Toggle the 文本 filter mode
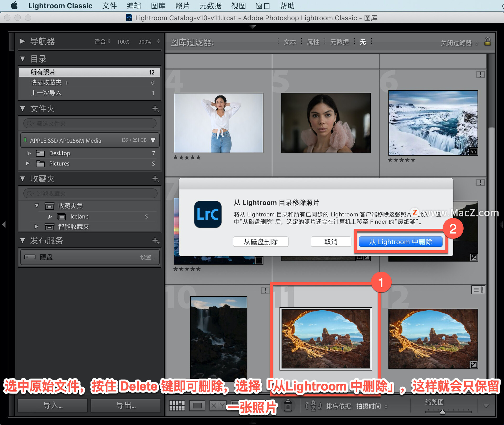 tap(290, 42)
